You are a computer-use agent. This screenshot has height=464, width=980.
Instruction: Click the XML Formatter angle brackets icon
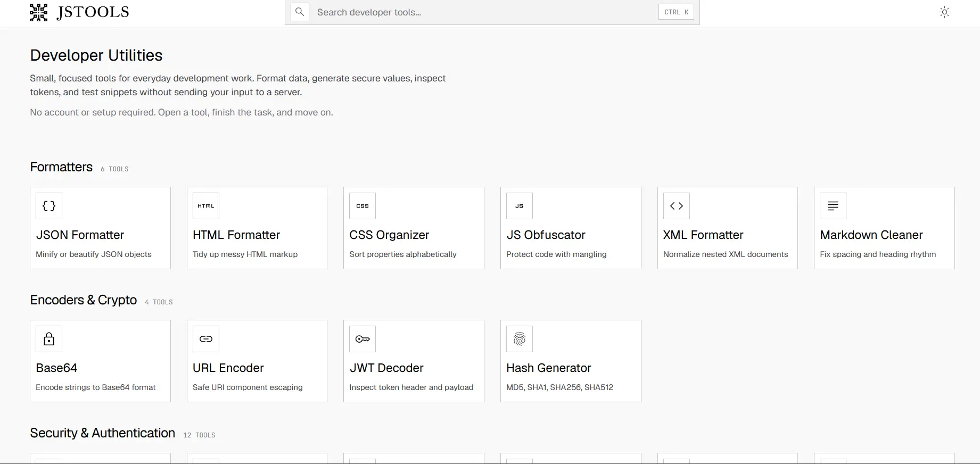(x=677, y=206)
